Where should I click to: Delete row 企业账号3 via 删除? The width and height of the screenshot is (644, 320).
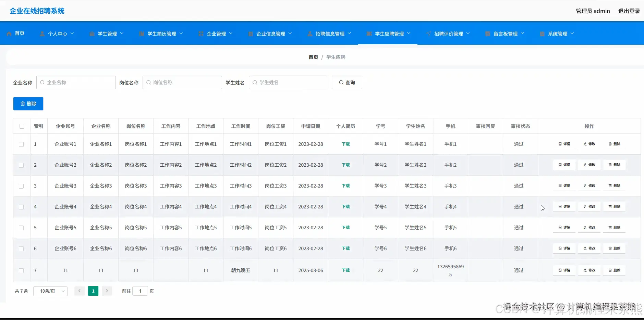[x=615, y=186]
